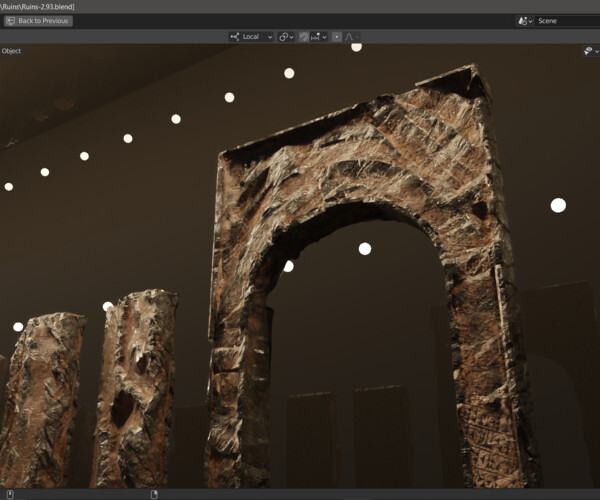This screenshot has height=500, width=600.
Task: Select the large light right of the arch
Action: click(558, 205)
